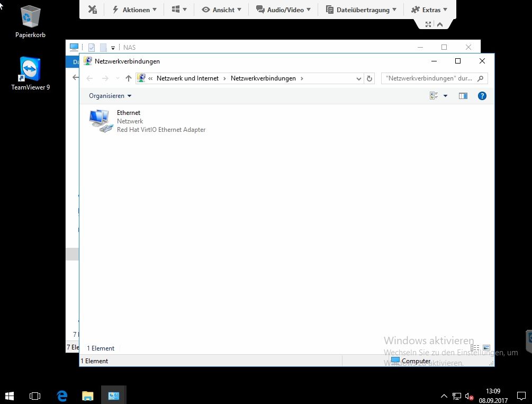This screenshot has width=532, height=404.
Task: Open the address bar history dropdown
Action: click(x=358, y=78)
